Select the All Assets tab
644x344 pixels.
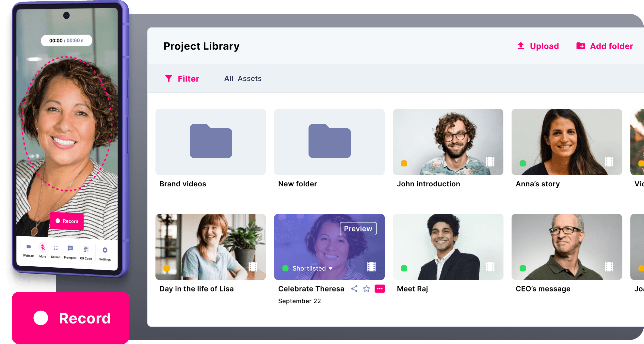point(243,79)
